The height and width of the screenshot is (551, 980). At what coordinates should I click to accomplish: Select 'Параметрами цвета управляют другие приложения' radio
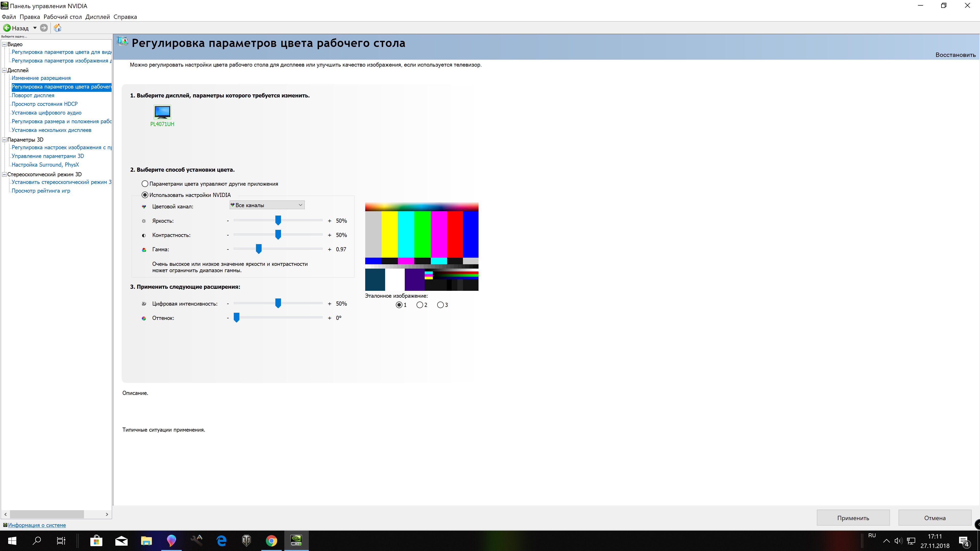[x=145, y=184]
